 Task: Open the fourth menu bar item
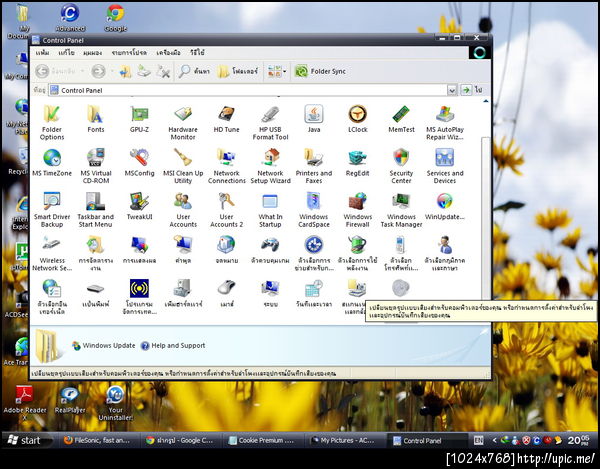(x=129, y=52)
